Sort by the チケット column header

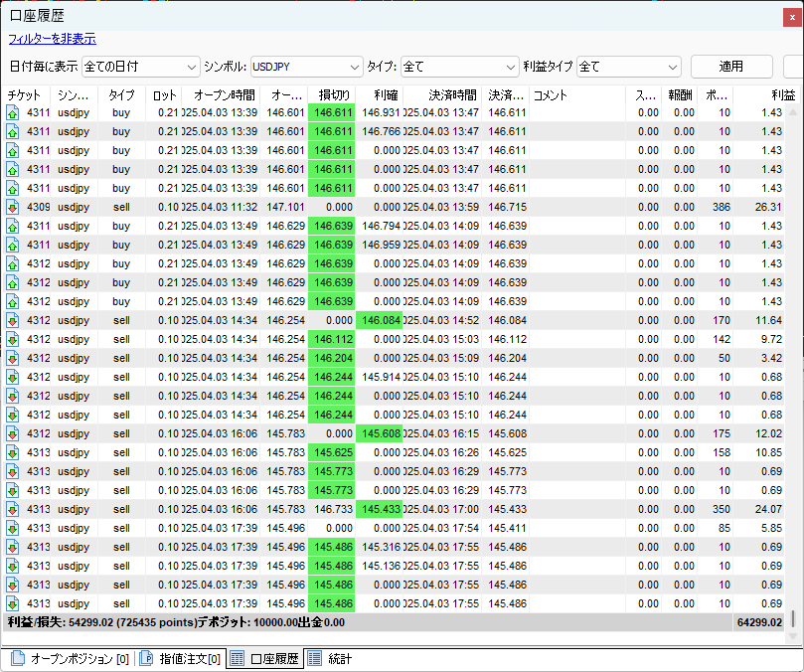click(x=26, y=94)
